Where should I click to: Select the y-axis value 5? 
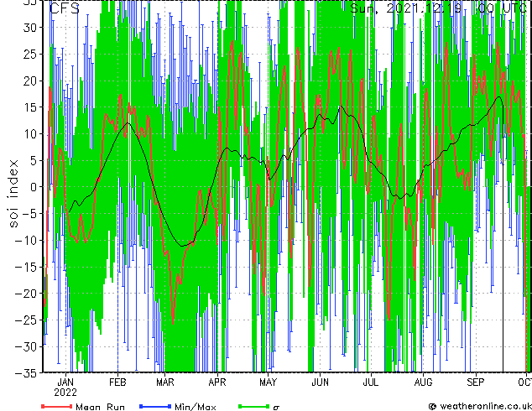[34, 160]
